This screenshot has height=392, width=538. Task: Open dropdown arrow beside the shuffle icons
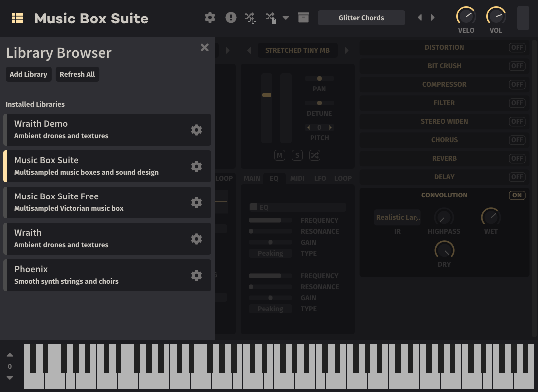coord(286,18)
